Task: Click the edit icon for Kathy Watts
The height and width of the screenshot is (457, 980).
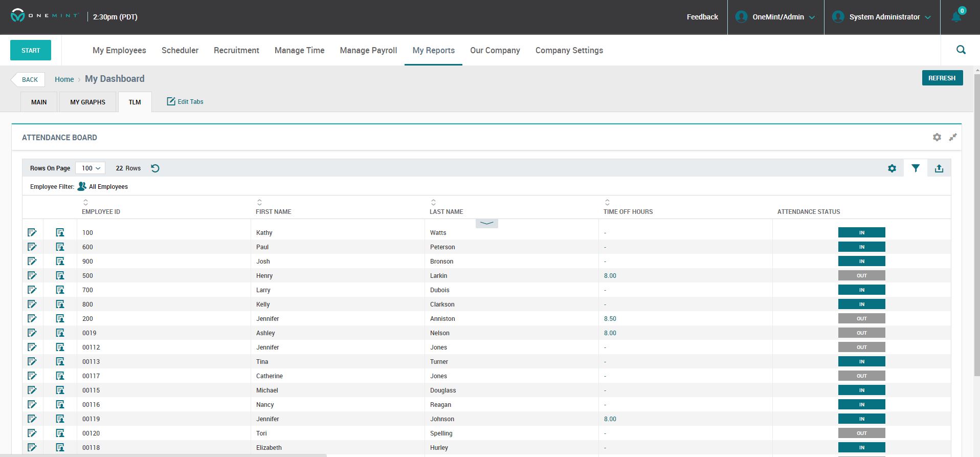Action: pos(32,232)
